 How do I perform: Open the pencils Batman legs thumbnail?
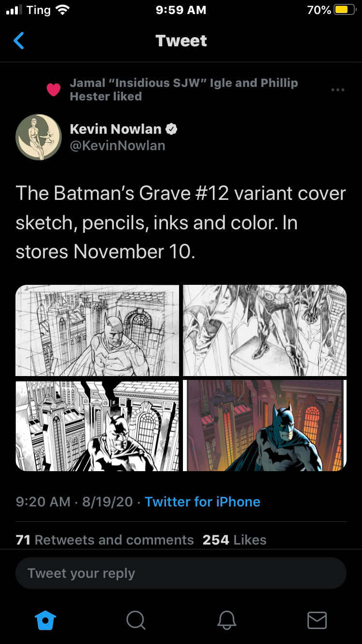[265, 330]
